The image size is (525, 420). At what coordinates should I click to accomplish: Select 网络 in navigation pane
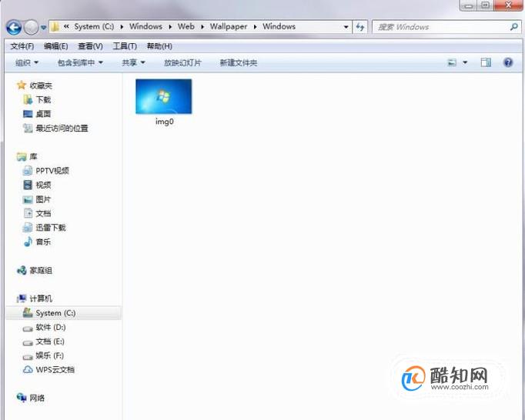(x=37, y=398)
